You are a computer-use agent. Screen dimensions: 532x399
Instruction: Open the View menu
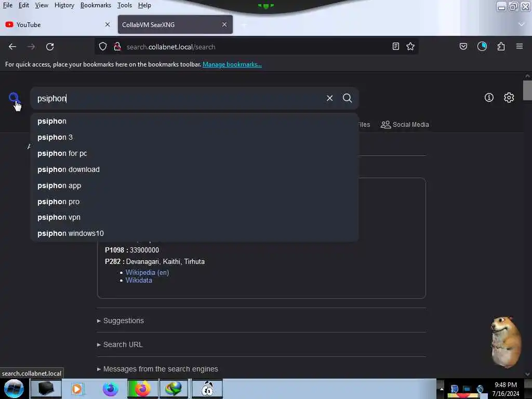coord(42,5)
